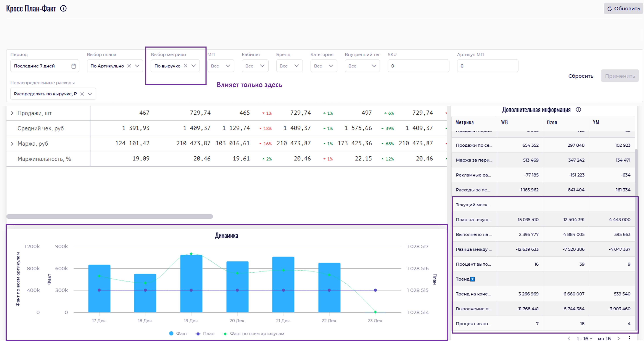Open the Бренд filter dropdown
The width and height of the screenshot is (644, 341).
pos(289,66)
